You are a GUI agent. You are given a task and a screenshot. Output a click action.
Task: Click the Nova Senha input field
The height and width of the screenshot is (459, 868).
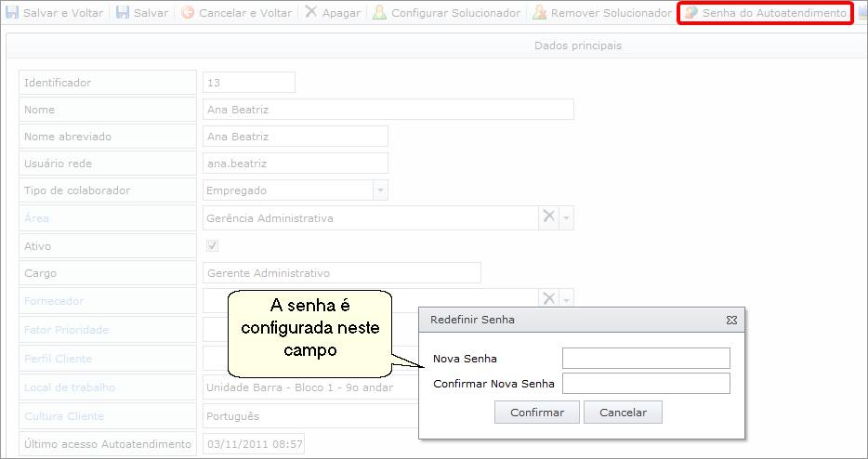coord(646,359)
